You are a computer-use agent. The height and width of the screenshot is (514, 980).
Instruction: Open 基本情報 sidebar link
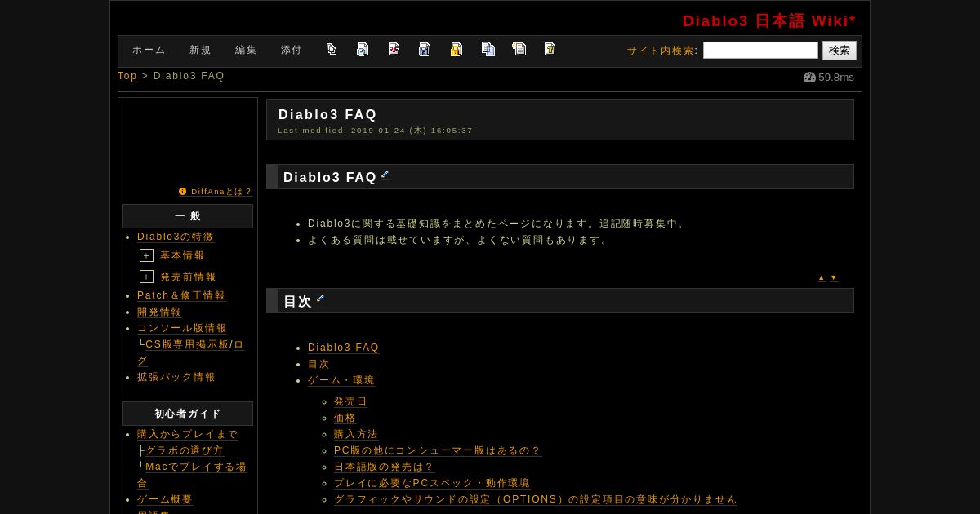tap(183, 256)
